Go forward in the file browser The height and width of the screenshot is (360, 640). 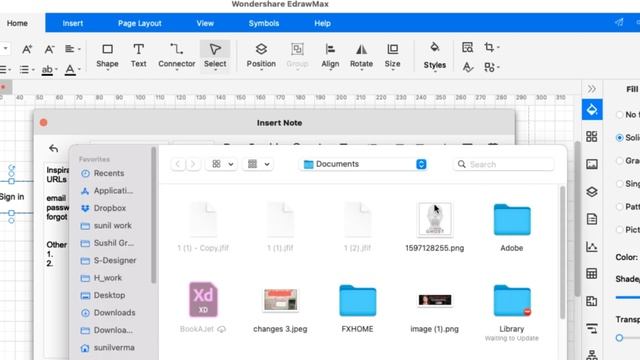point(193,164)
